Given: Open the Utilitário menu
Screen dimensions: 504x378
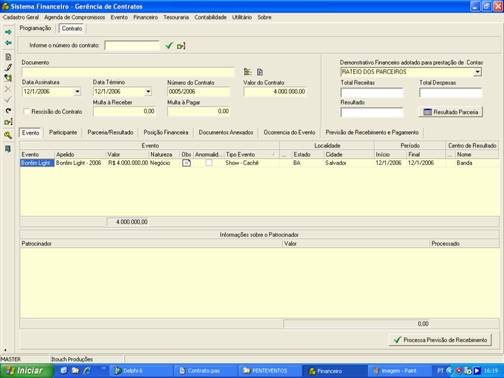Looking at the screenshot, I should (x=242, y=17).
